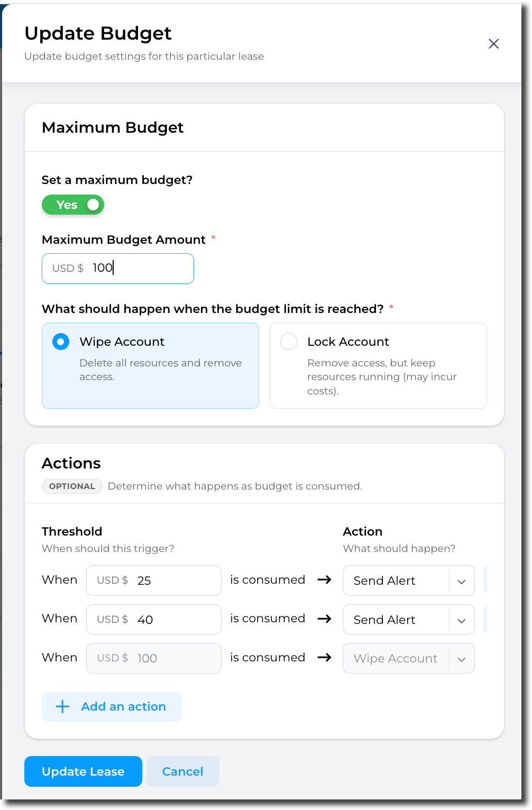532x810 pixels.
Task: Click the clipped button right of the first Send Alert
Action: (485, 581)
